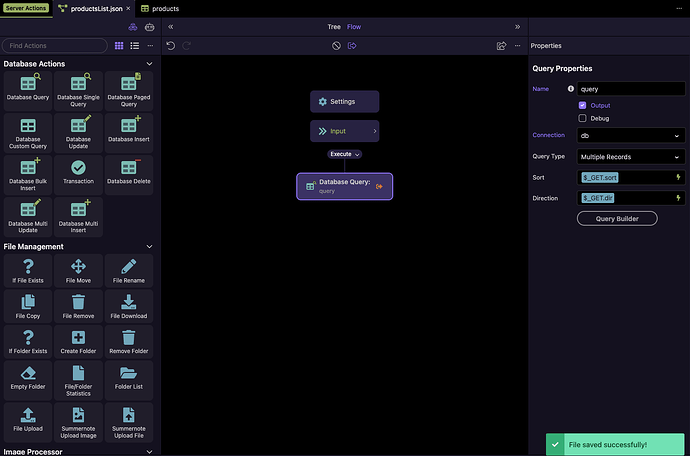Enable the Debug checkbox
Image resolution: width=690 pixels, height=456 pixels.
[583, 118]
